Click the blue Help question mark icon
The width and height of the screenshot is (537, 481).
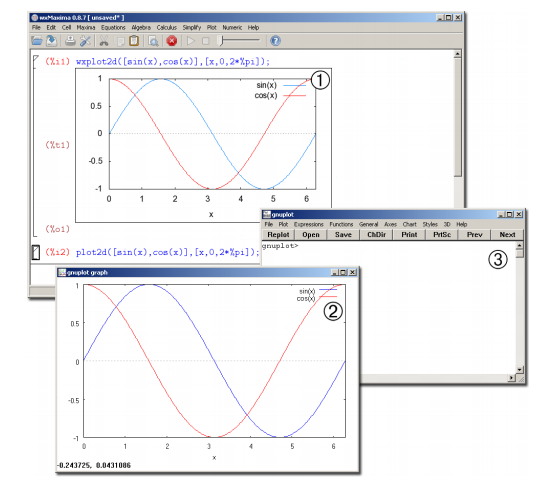coord(275,41)
